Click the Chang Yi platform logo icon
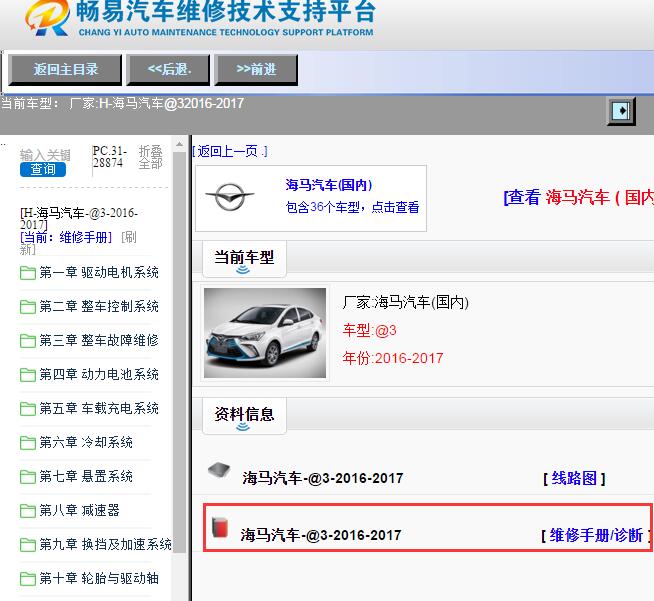The image size is (654, 601). tap(48, 19)
